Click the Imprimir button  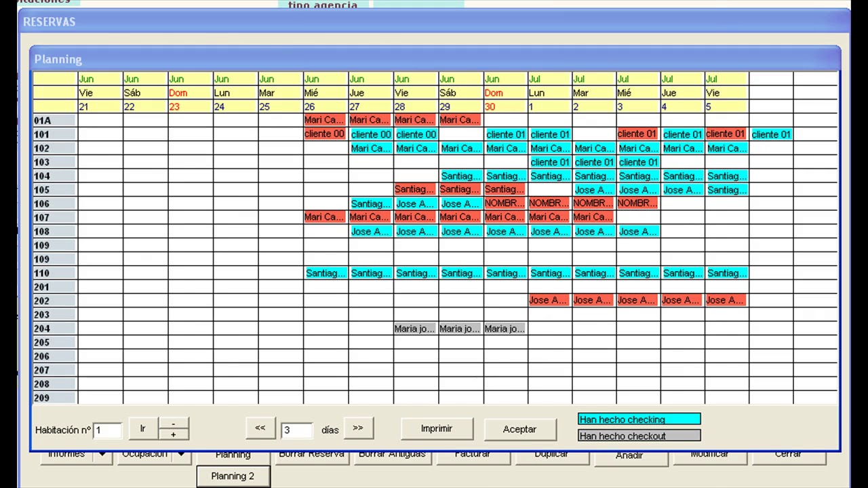(437, 428)
